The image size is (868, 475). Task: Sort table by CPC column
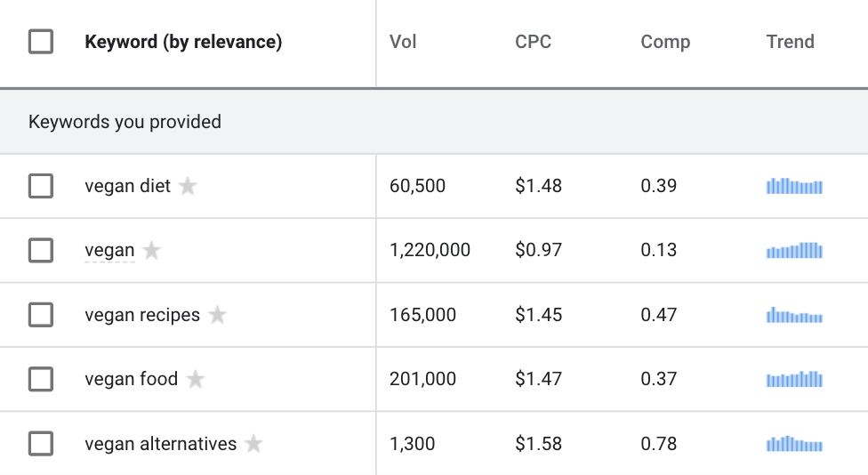533,42
